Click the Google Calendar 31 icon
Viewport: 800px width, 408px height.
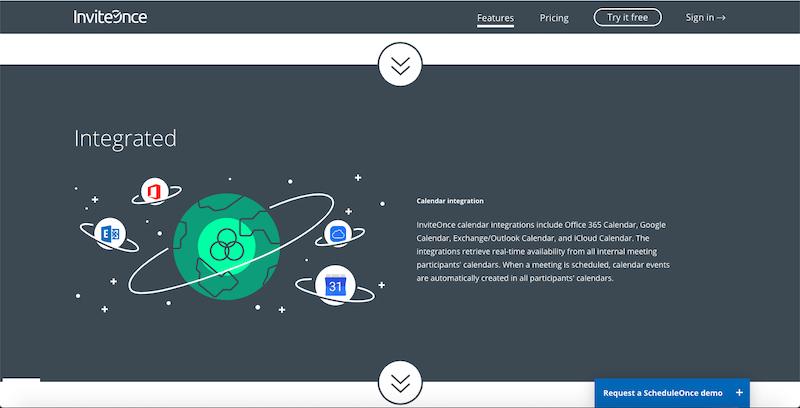[335, 286]
